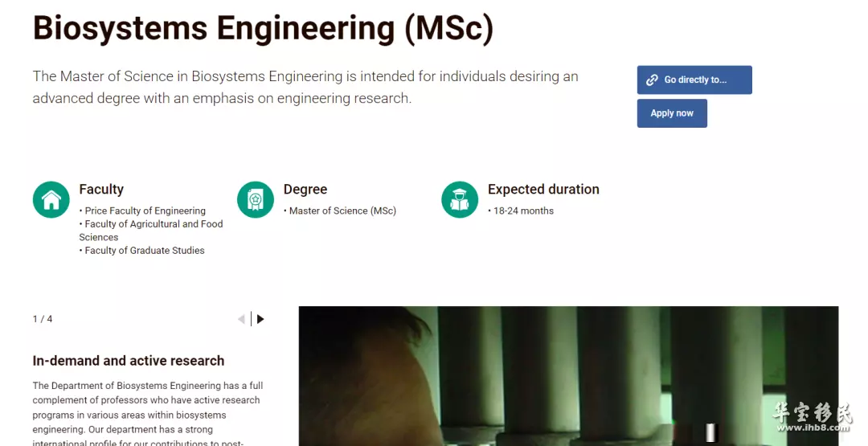Image resolution: width=868 pixels, height=446 pixels.
Task: Click the Expected duration heading
Action: pos(543,190)
